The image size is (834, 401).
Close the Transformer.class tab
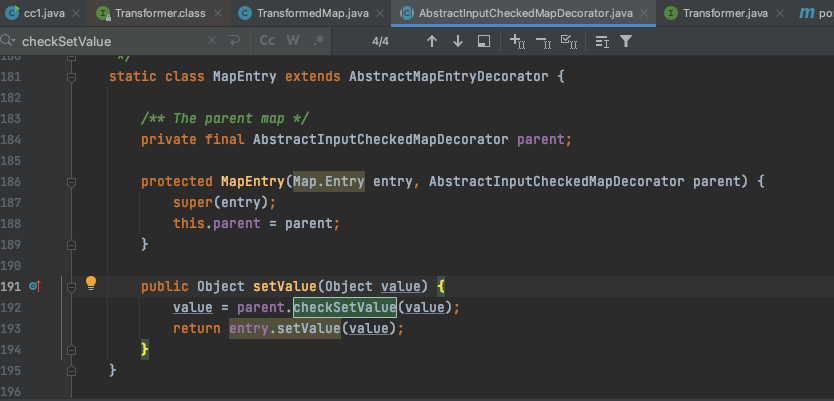click(x=216, y=13)
